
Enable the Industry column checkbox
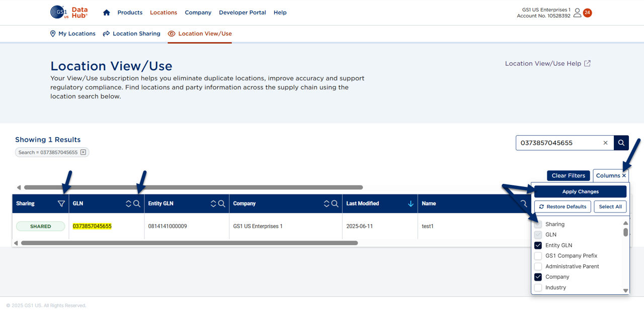pyautogui.click(x=538, y=287)
